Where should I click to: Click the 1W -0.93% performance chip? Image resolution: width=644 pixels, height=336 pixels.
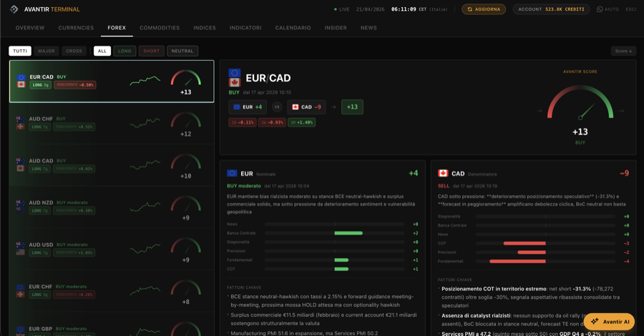click(x=273, y=122)
